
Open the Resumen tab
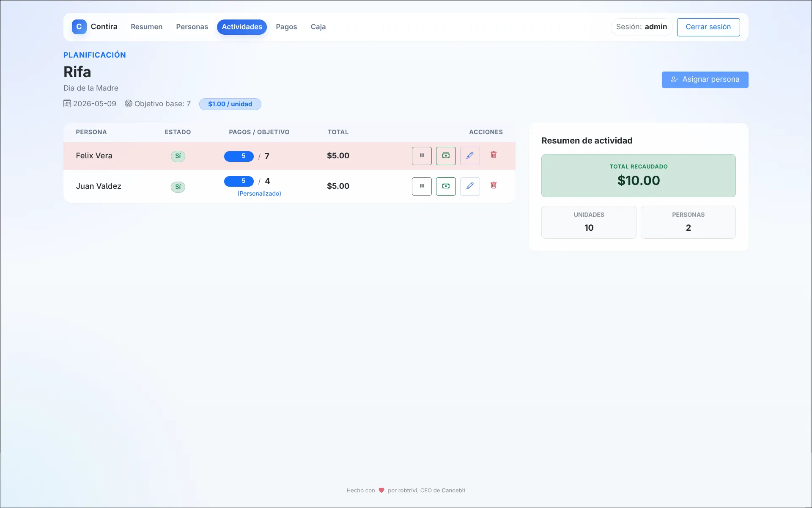(146, 27)
